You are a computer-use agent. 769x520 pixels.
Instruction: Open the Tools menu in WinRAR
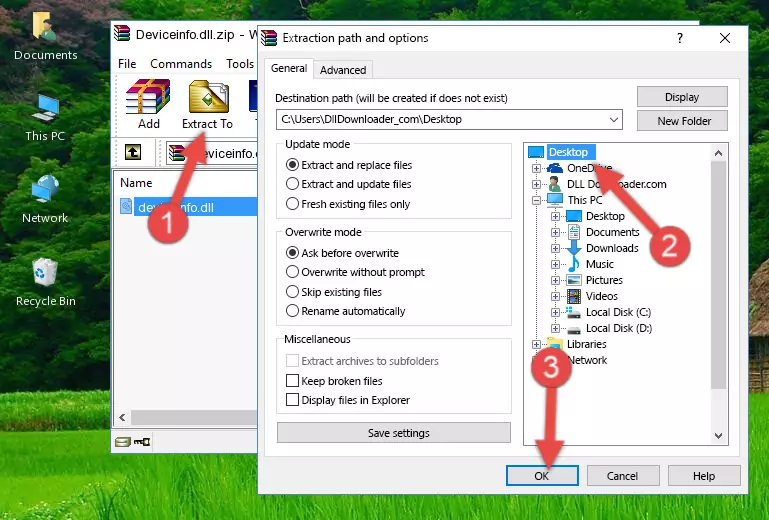click(240, 64)
